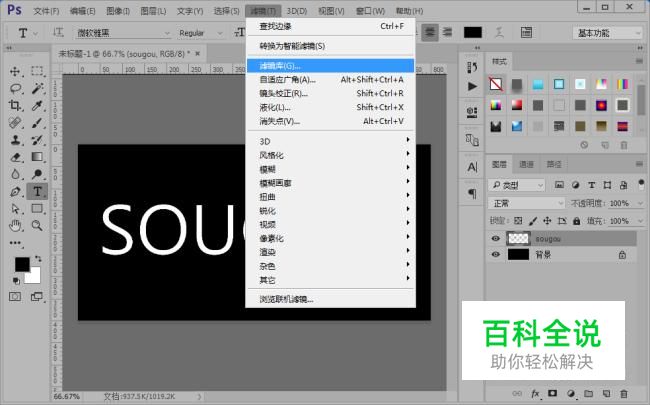Image resolution: width=650 pixels, height=405 pixels.
Task: Choose 转换为智能滤镜(S)
Action: [331, 46]
